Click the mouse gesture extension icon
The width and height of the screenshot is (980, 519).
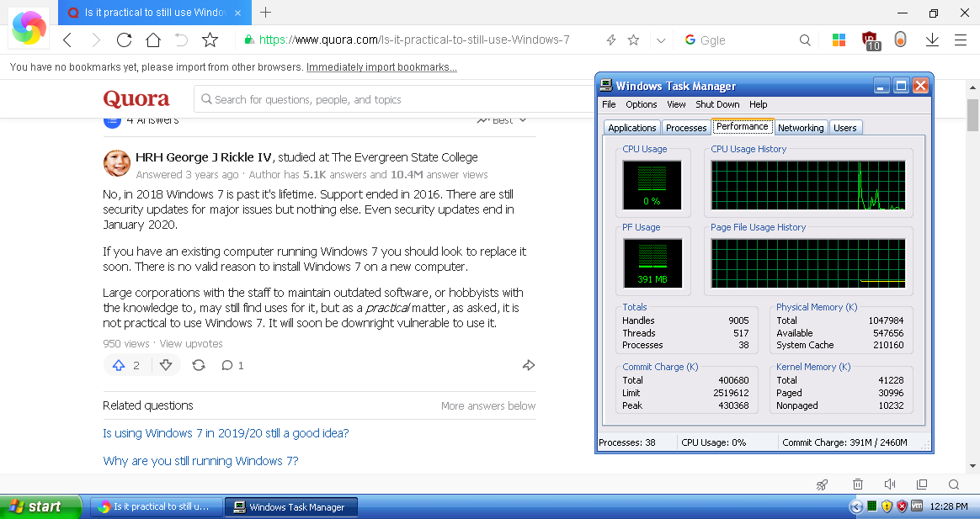pyautogui.click(x=900, y=40)
